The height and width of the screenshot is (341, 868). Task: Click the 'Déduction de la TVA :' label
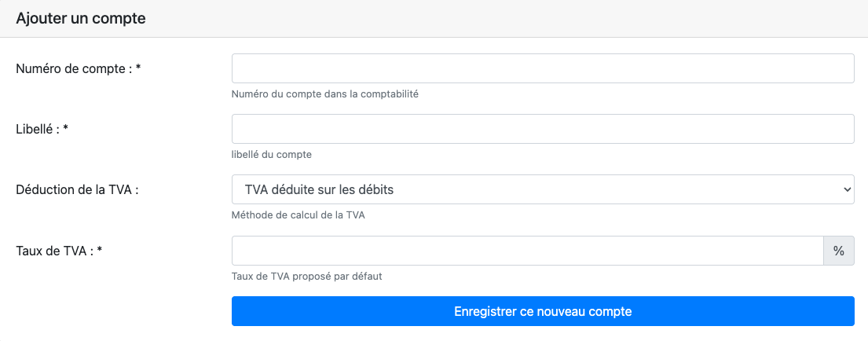(77, 189)
